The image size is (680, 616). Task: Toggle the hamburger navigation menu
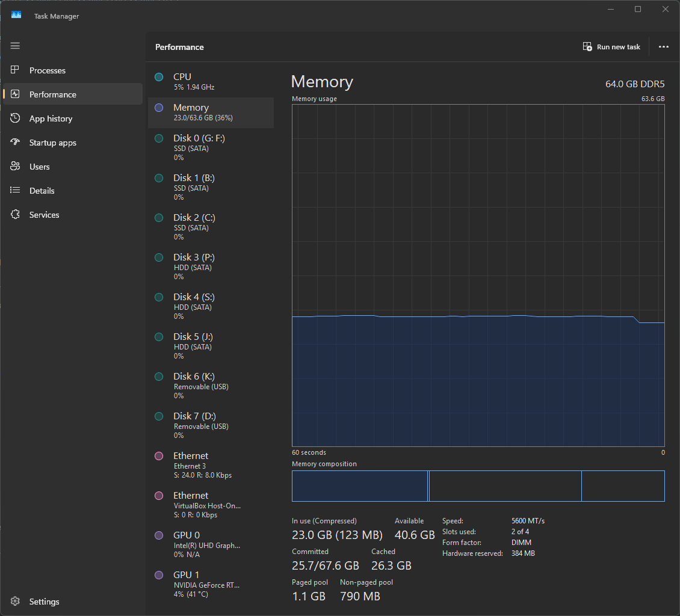point(15,46)
